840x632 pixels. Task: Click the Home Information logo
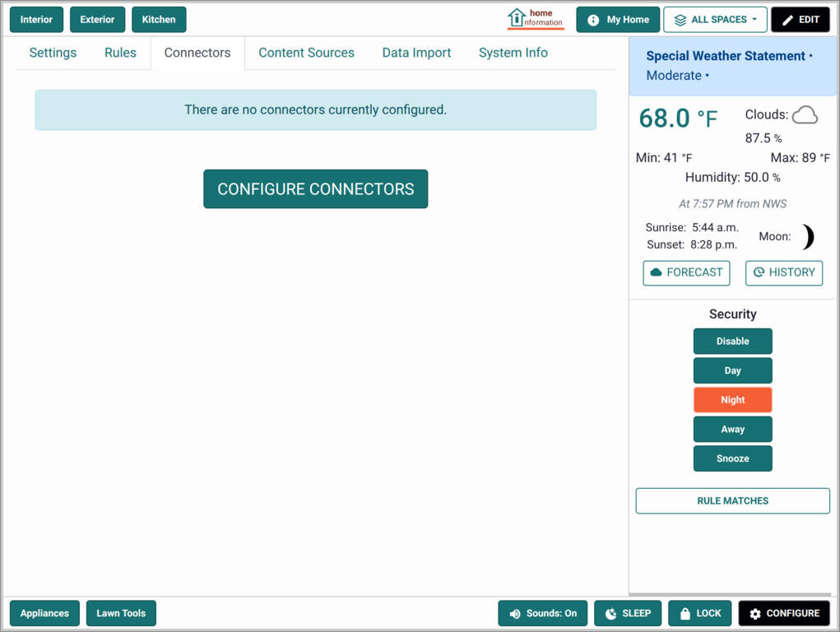tap(535, 19)
